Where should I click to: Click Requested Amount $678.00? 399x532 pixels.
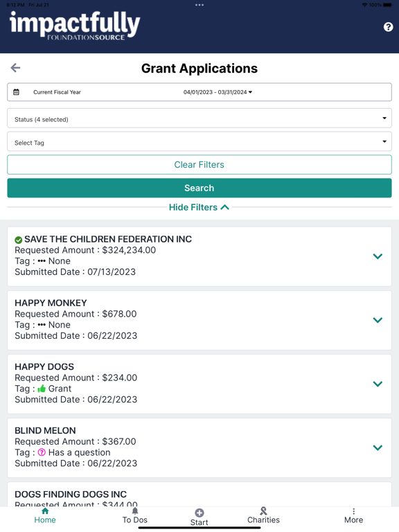[76, 314]
